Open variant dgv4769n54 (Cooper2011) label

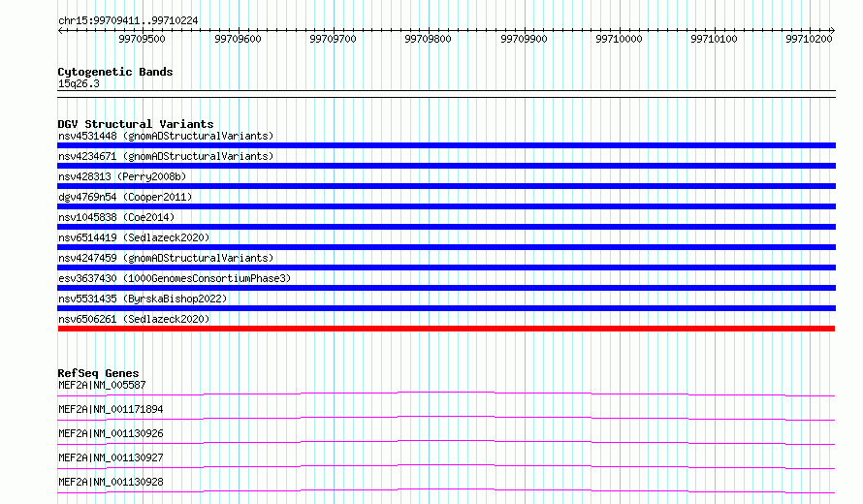point(125,197)
